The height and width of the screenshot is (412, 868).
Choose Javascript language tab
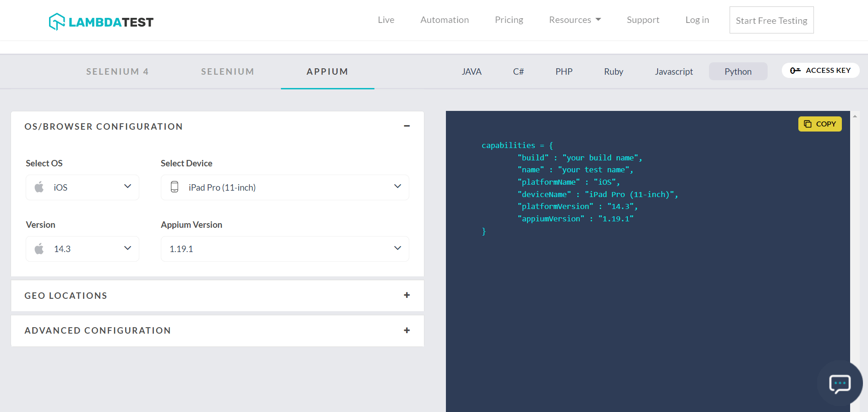(674, 71)
